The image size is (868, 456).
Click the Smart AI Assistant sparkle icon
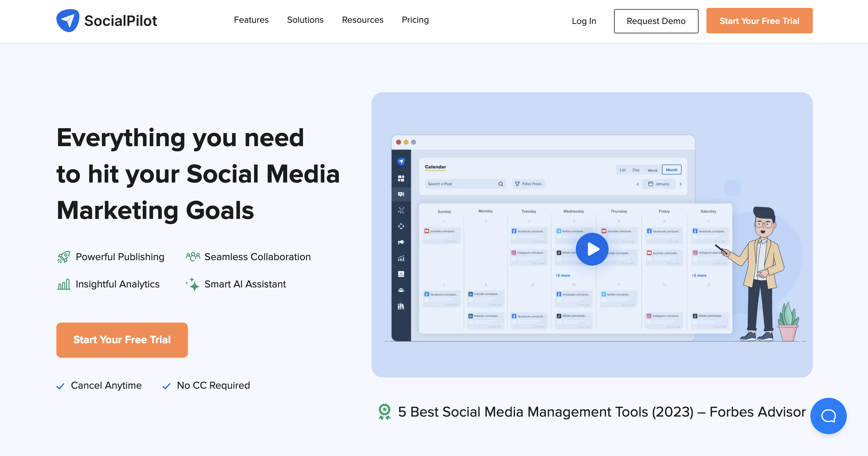coord(193,284)
